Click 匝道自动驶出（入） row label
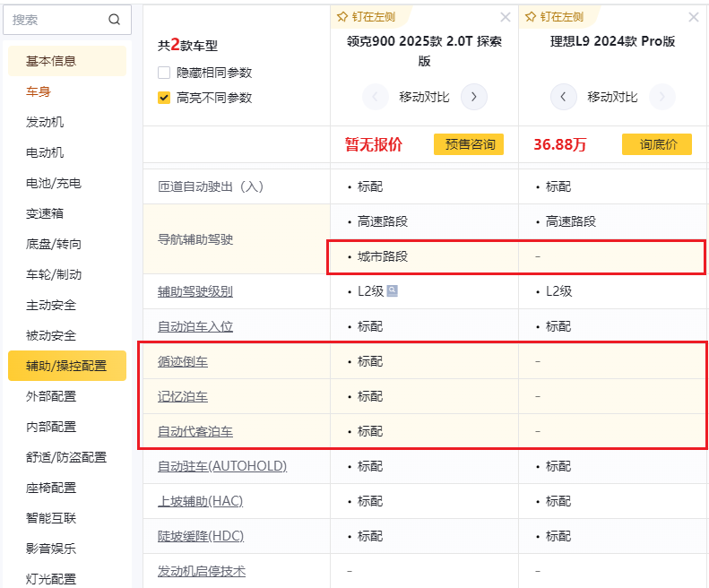 coord(211,186)
